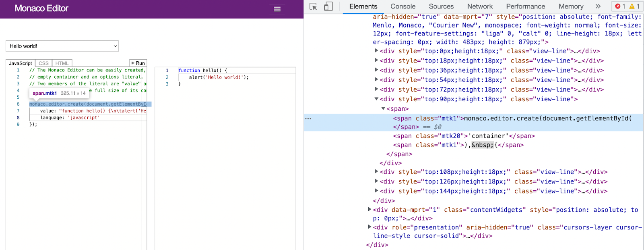Select the HTML editor tab
This screenshot has height=250, width=644.
pos(62,63)
